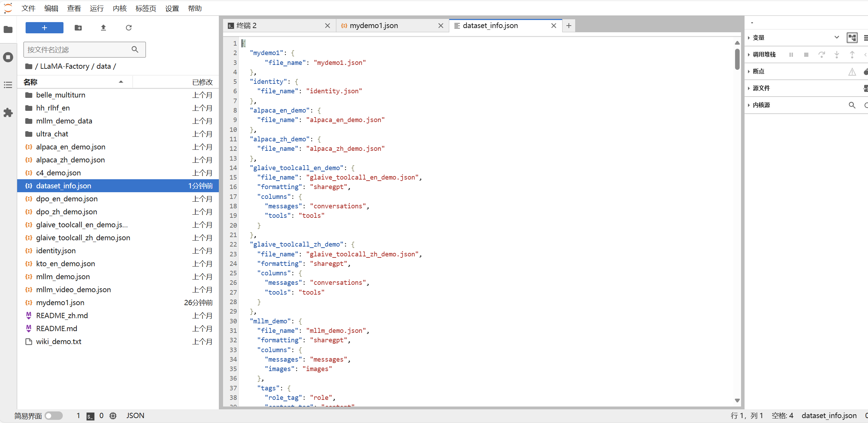Click the new folder icon
The height and width of the screenshot is (423, 868).
coord(78,28)
